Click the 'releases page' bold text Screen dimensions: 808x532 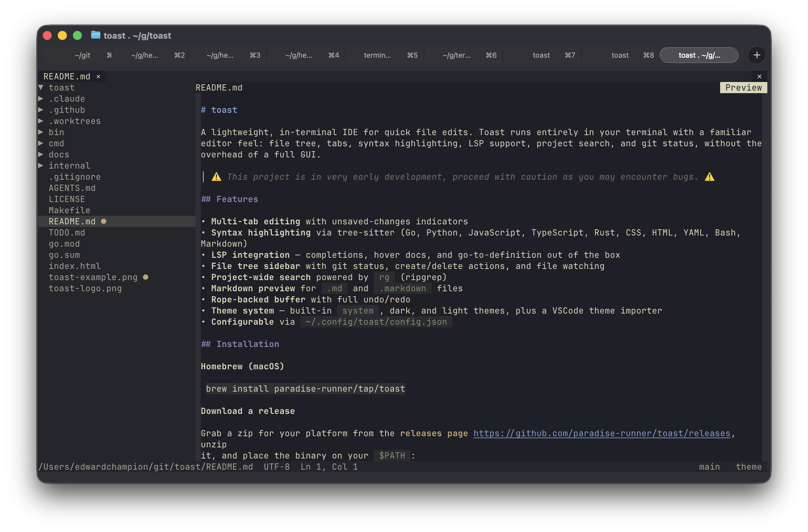[434, 434]
